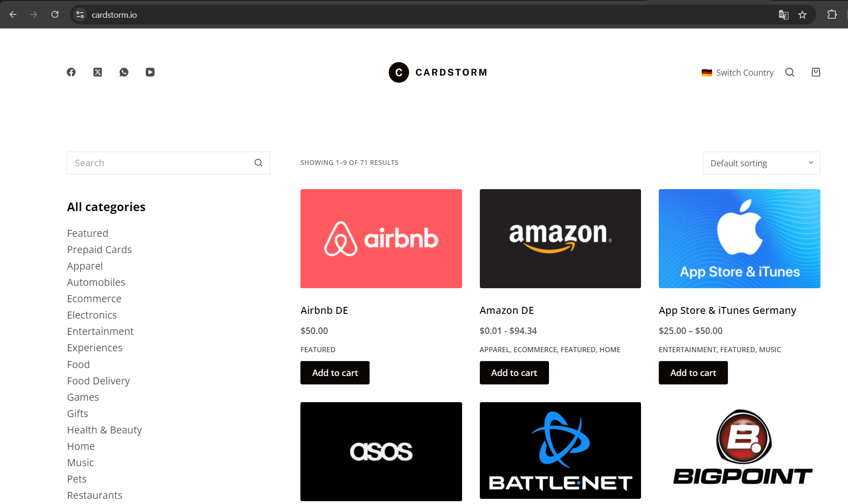Add App Store & iTunes Germany to cart
This screenshot has width=848, height=504.
693,373
